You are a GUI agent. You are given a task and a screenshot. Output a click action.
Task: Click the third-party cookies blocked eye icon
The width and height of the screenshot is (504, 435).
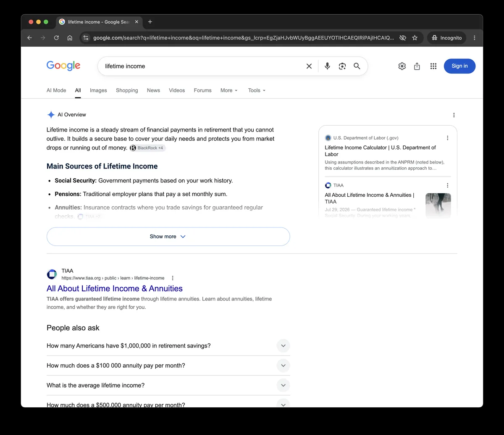403,38
